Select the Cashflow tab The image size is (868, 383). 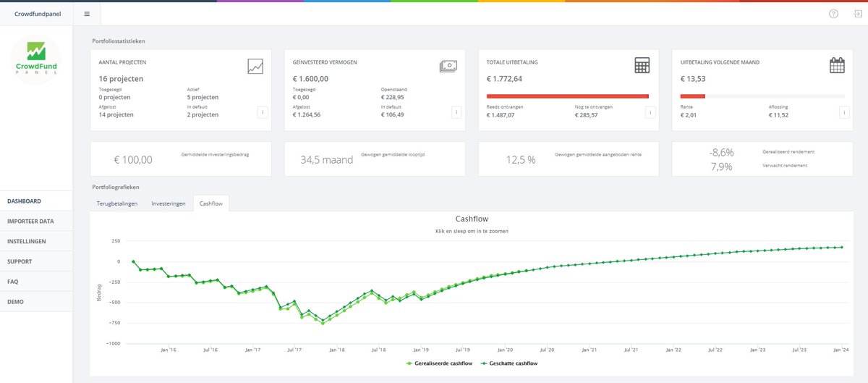pyautogui.click(x=211, y=203)
